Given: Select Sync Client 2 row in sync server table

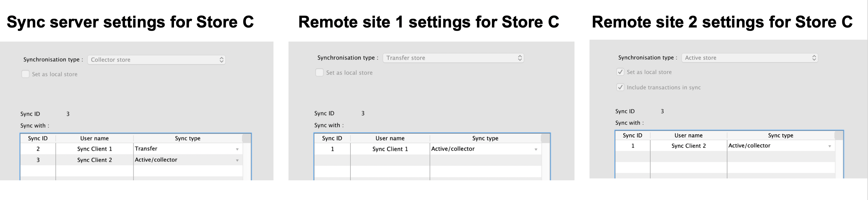Looking at the screenshot, I should (x=94, y=160).
